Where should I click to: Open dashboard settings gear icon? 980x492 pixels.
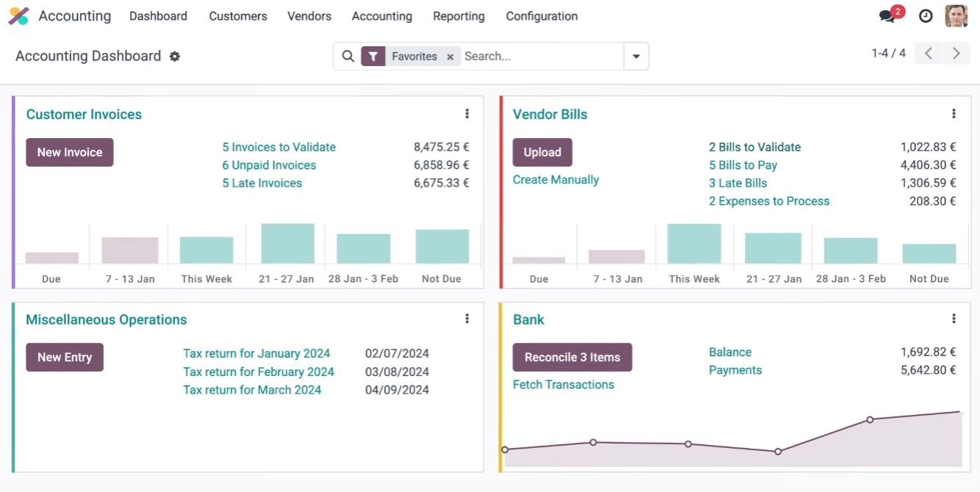pyautogui.click(x=175, y=57)
